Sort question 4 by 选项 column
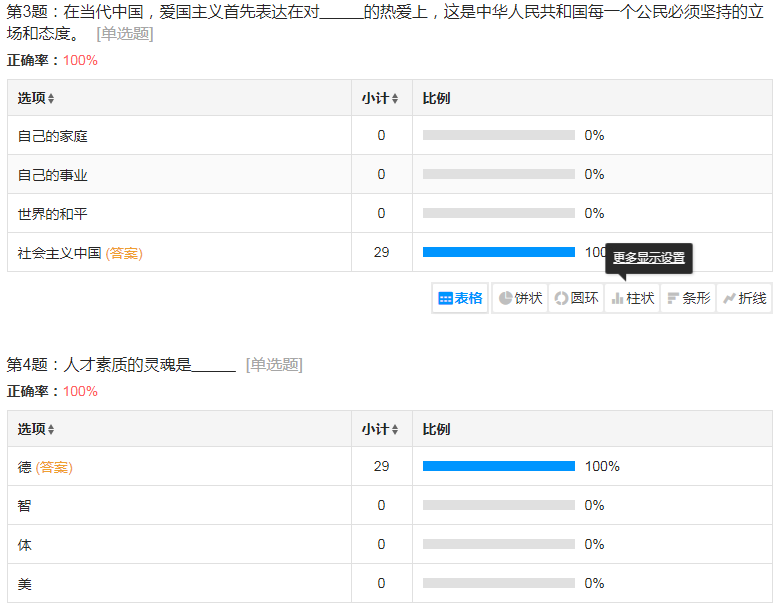 click(37, 429)
